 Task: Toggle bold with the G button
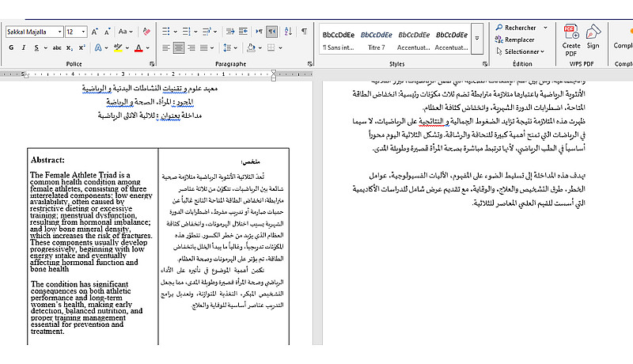11,47
